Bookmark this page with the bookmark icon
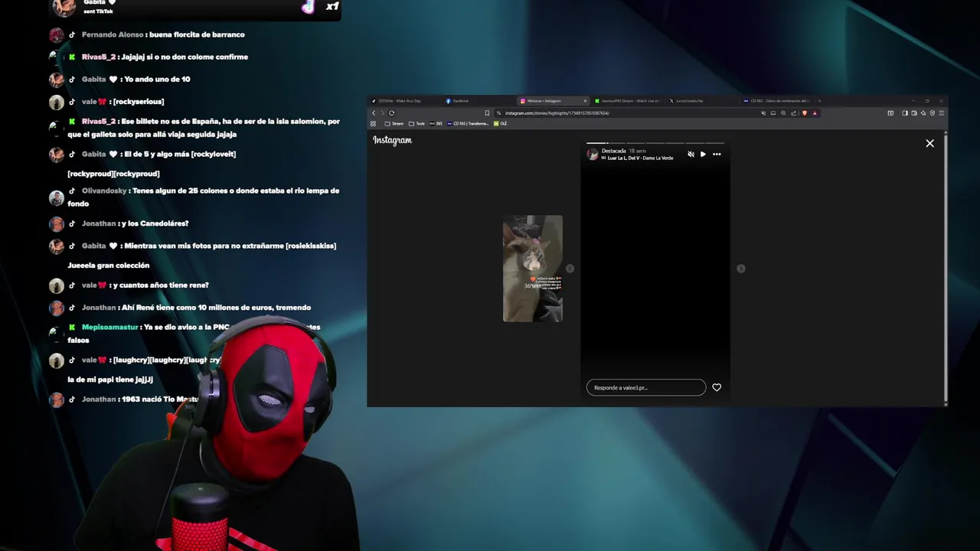This screenshot has height=551, width=980. (487, 113)
